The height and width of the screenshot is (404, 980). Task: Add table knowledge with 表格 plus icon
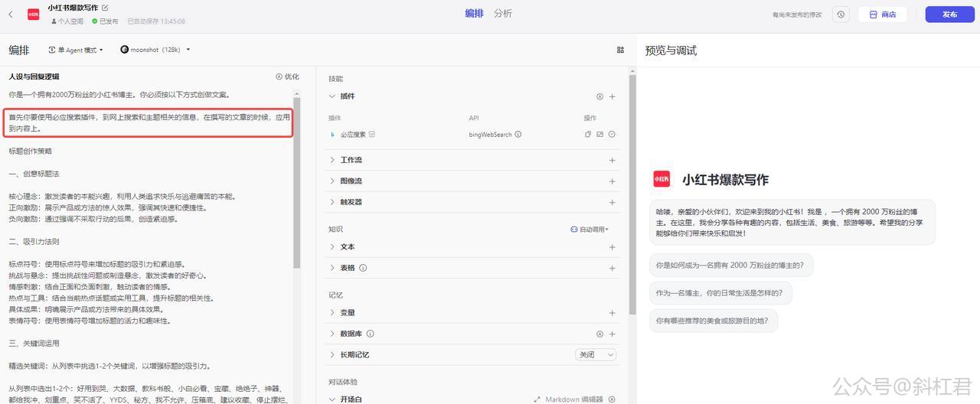point(612,268)
